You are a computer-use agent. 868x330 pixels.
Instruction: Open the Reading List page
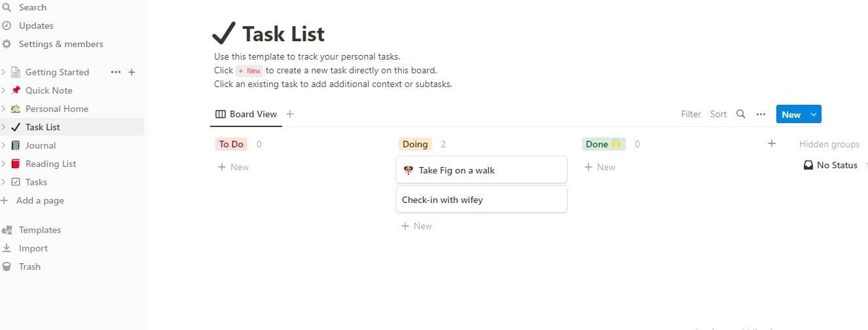[50, 164]
